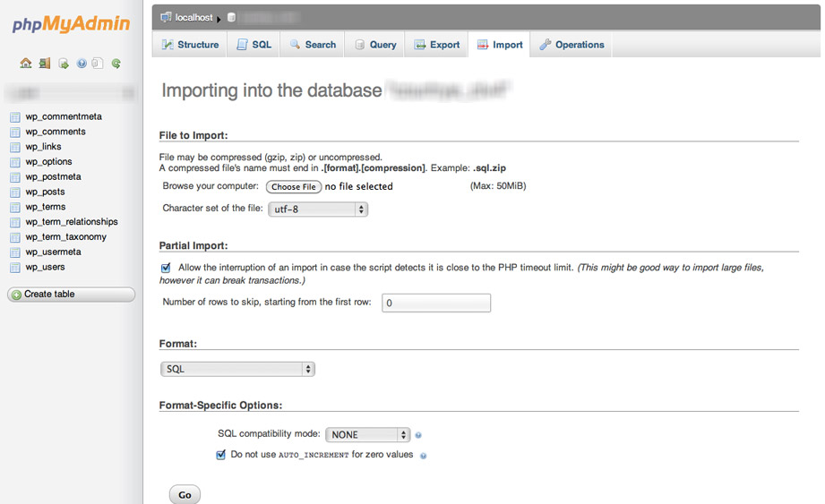Click the table icon beside wp_comments
The image size is (825, 504).
pos(15,132)
